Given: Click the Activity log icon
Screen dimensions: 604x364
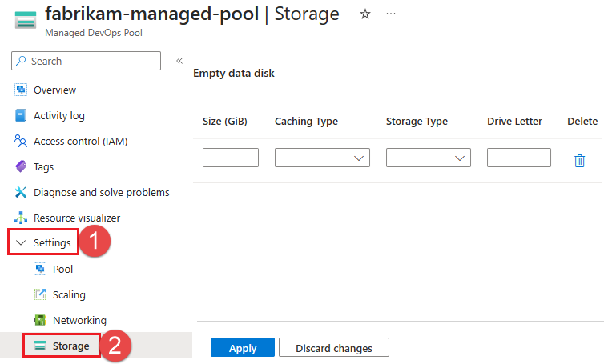Looking at the screenshot, I should coord(22,115).
